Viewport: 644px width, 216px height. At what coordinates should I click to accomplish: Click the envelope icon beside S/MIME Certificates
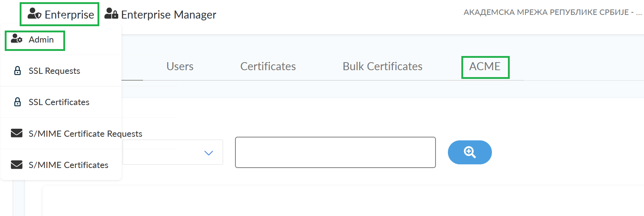pos(17,165)
